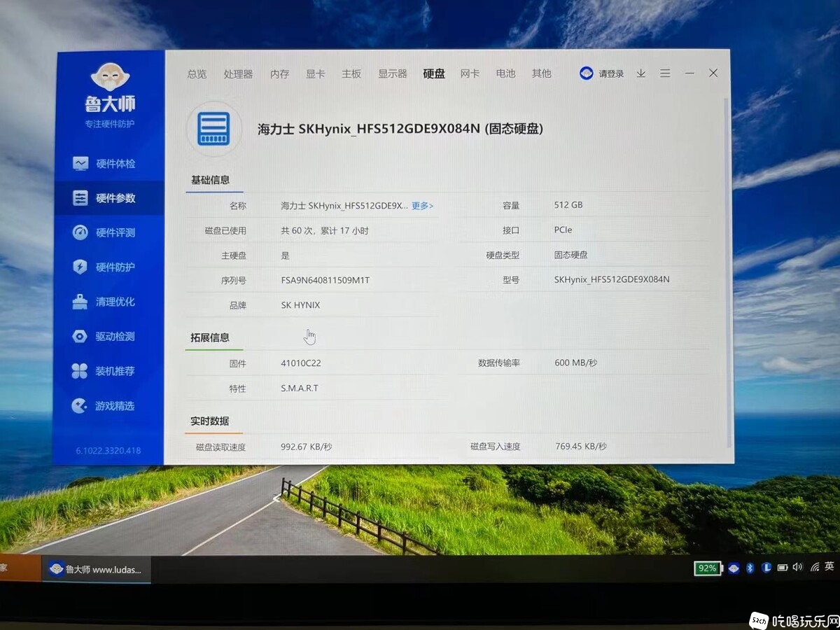Click the download arrow icon in the title bar
This screenshot has width=840, height=630.
tap(640, 73)
